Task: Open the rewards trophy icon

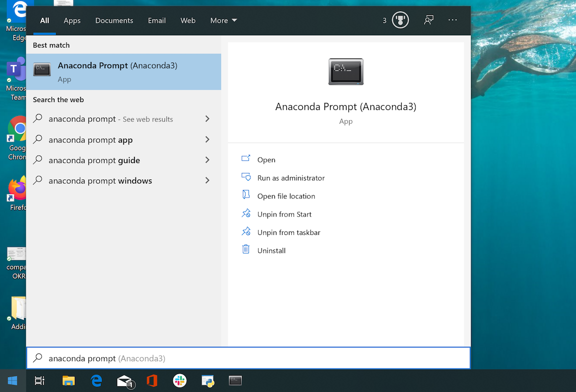Action: tap(400, 20)
